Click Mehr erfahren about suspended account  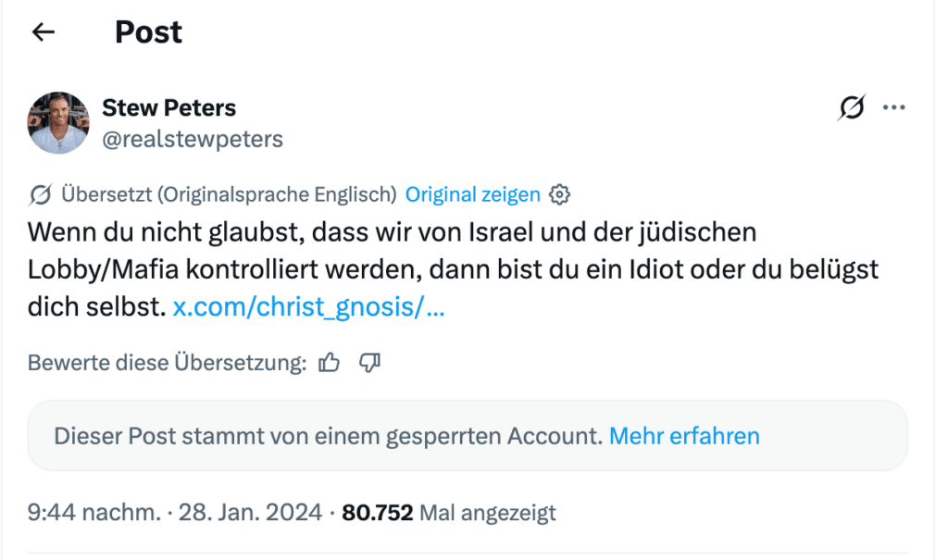coord(684,436)
